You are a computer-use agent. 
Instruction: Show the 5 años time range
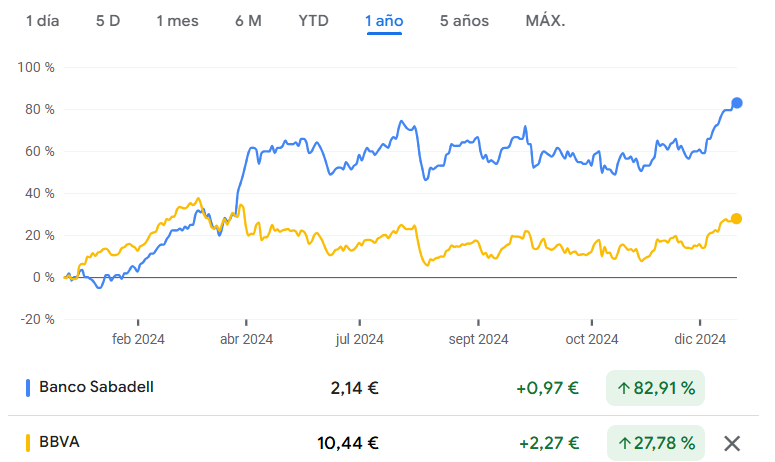tap(464, 21)
